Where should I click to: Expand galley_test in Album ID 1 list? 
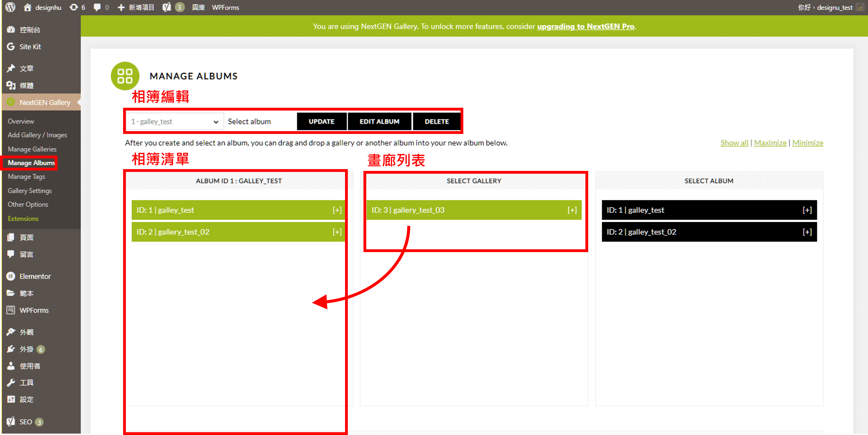337,210
